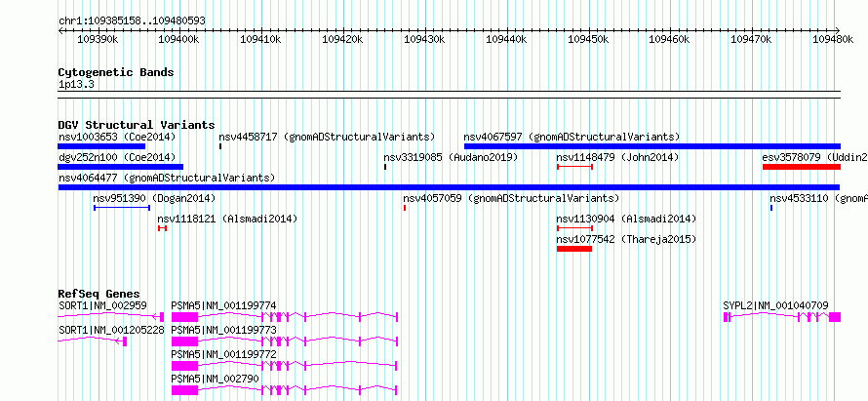Select the nsv1130904 red bracket glyph
The width and height of the screenshot is (868, 401).
click(x=574, y=228)
